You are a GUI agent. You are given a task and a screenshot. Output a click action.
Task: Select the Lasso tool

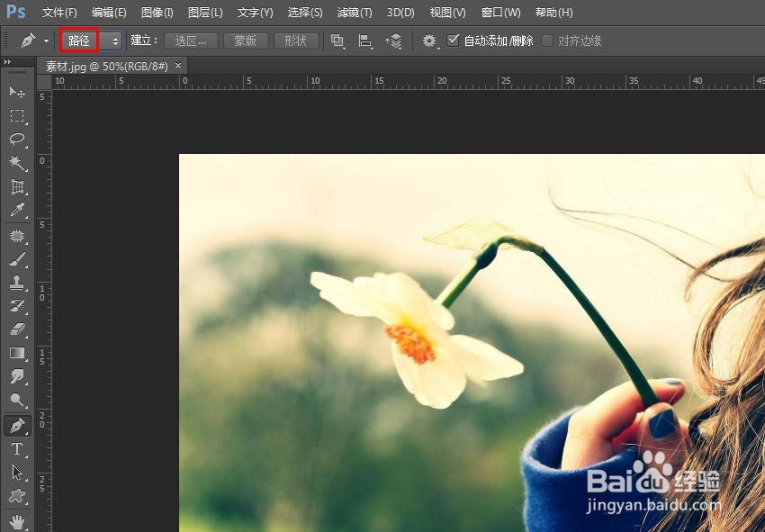(x=17, y=140)
